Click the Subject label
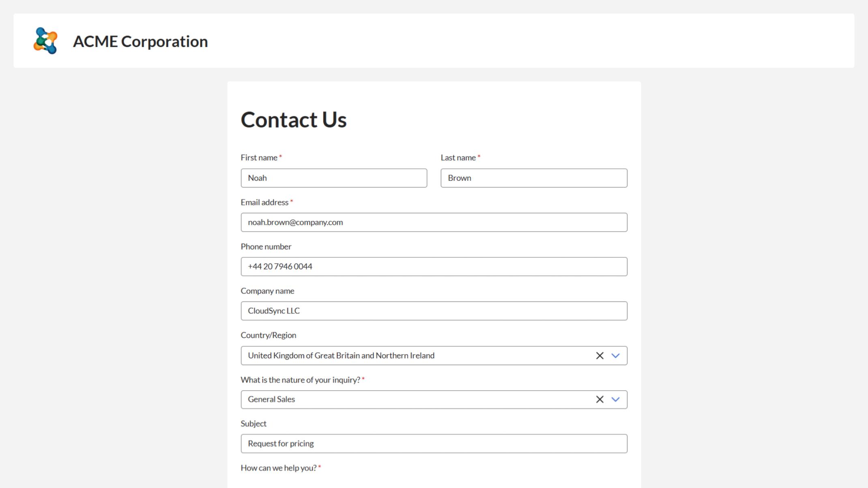868x488 pixels. click(x=254, y=424)
